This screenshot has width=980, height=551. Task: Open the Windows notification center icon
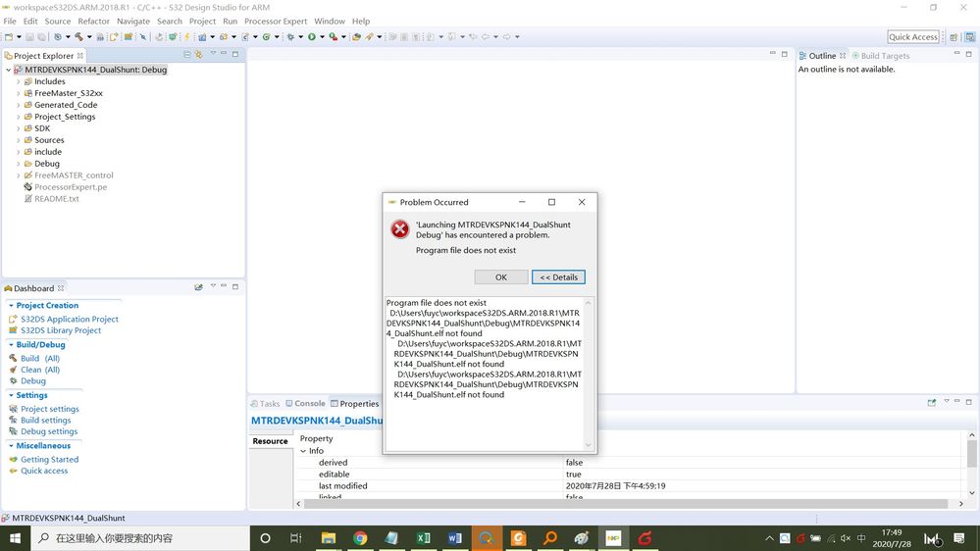click(959, 538)
